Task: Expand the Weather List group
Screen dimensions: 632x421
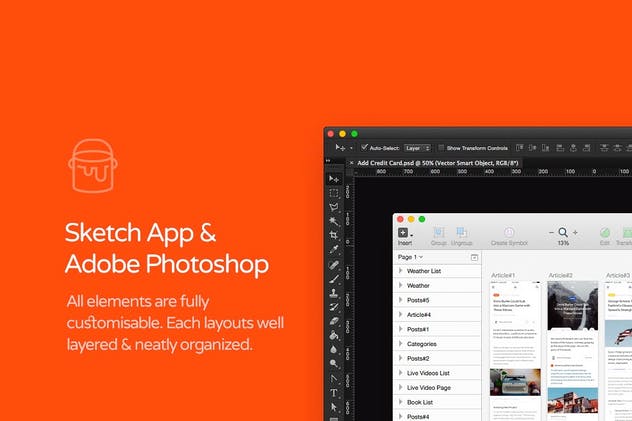Action: tap(401, 271)
